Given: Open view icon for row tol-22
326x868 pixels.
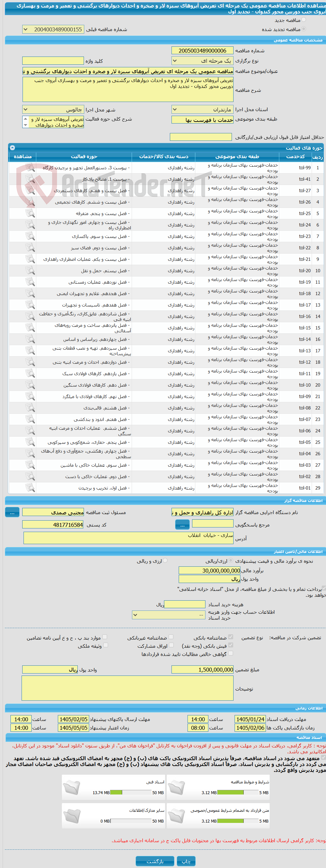Looking at the screenshot, I should pos(30,248).
